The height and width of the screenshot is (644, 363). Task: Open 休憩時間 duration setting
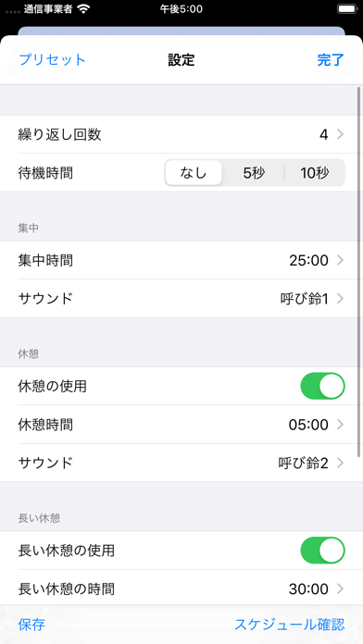[x=181, y=425]
